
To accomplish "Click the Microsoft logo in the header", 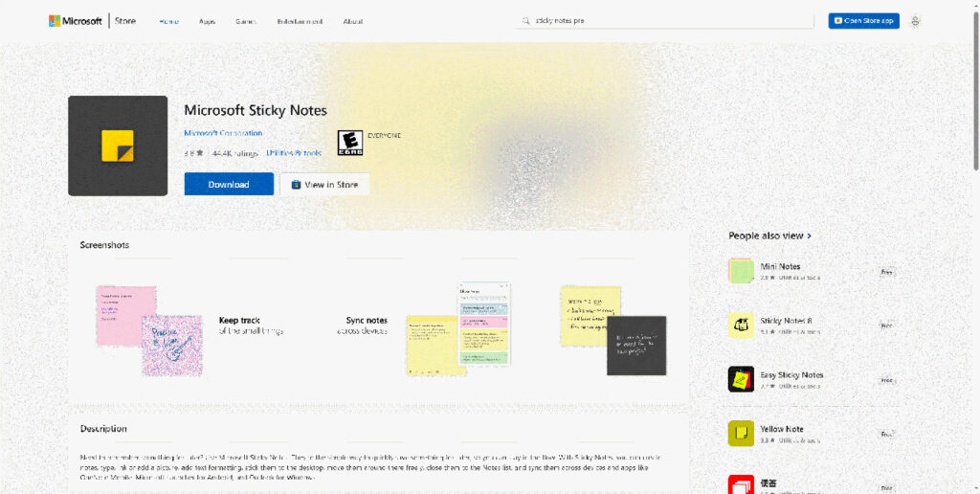I will 75,21.
